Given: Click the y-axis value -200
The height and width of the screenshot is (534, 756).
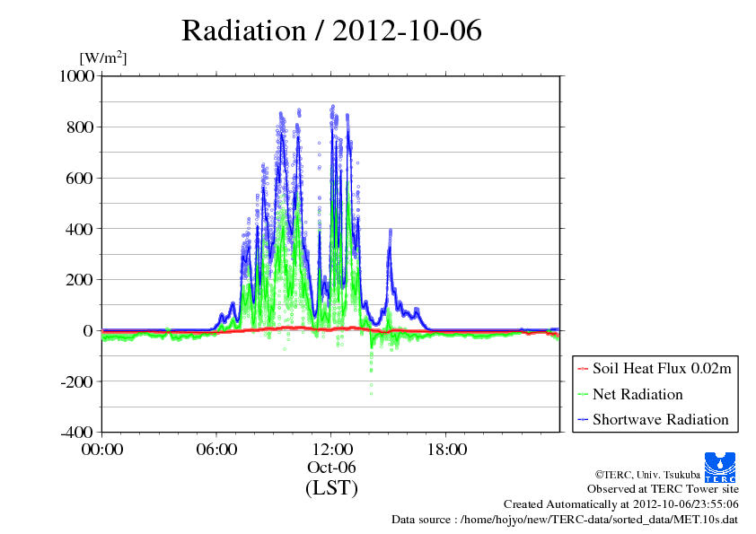Looking at the screenshot, I should [x=77, y=381].
